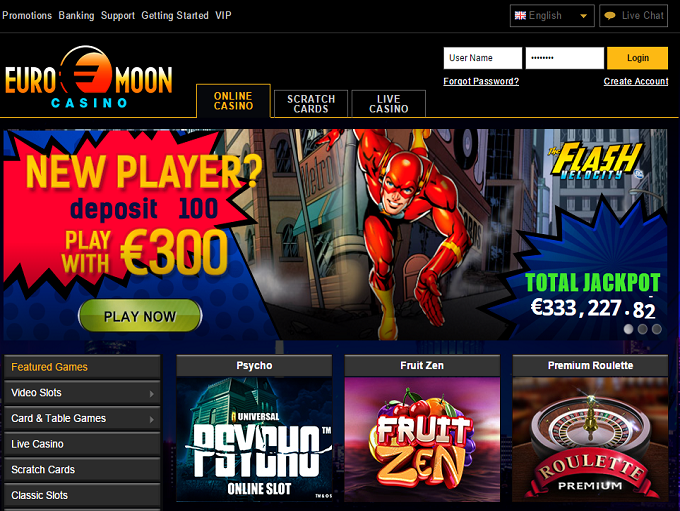The height and width of the screenshot is (511, 680).
Task: Select the first banner carousel dot
Action: coord(628,329)
